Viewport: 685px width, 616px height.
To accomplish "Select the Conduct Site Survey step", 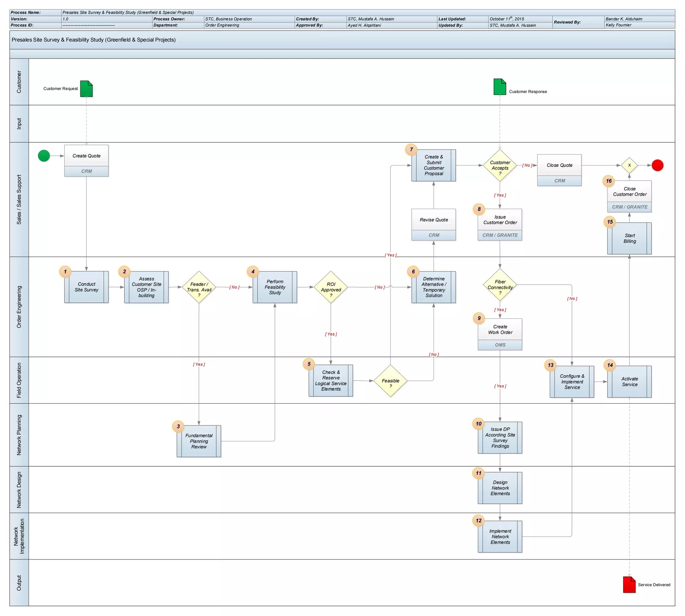I will [87, 287].
